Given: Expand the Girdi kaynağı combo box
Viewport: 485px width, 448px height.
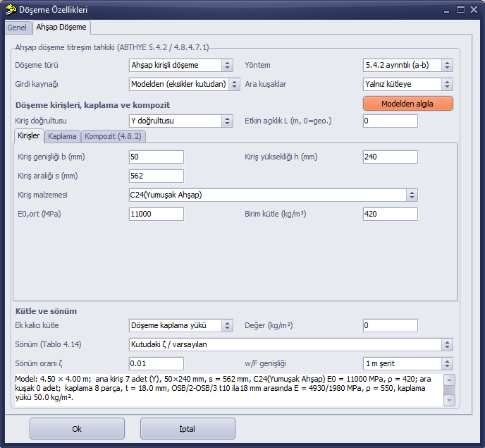Looking at the screenshot, I should tap(185, 84).
